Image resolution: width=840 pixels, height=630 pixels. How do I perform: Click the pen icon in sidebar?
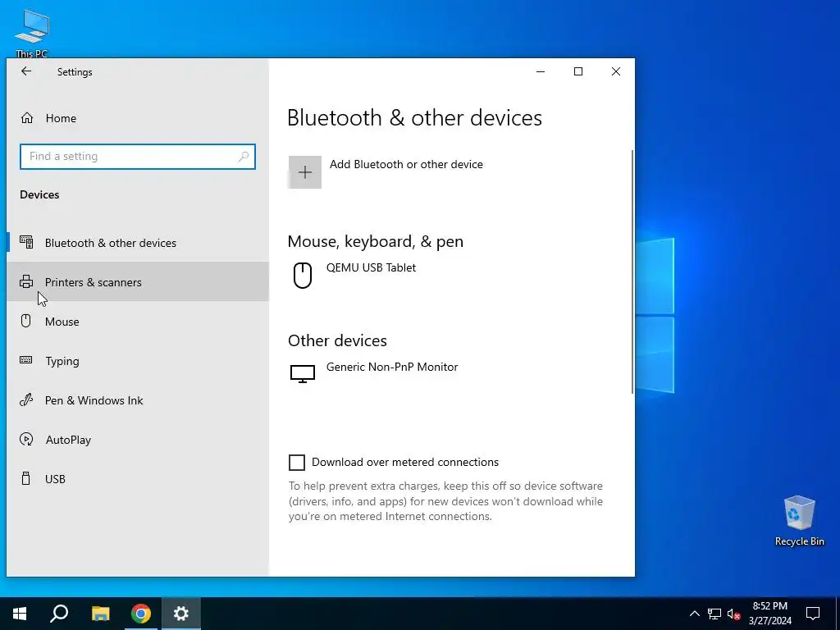coord(25,399)
